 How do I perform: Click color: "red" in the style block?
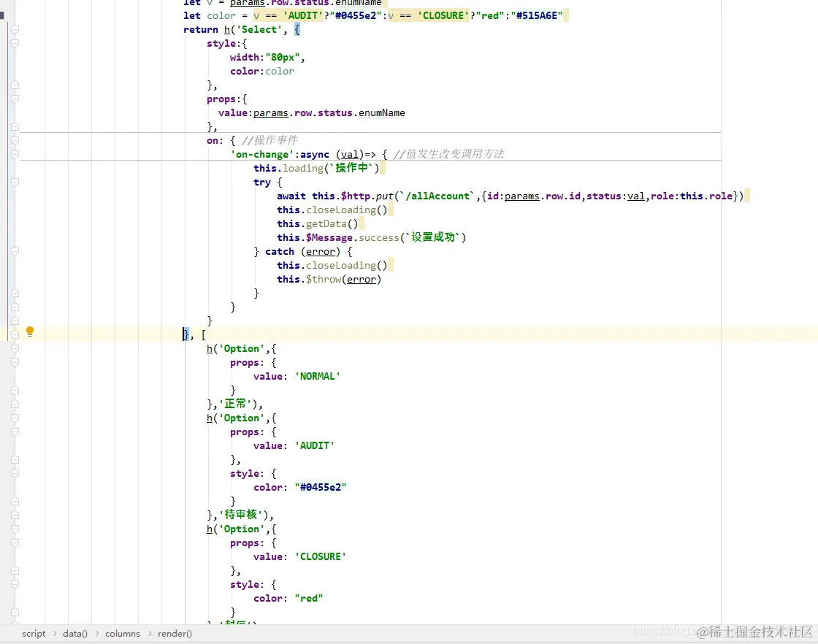(288, 598)
